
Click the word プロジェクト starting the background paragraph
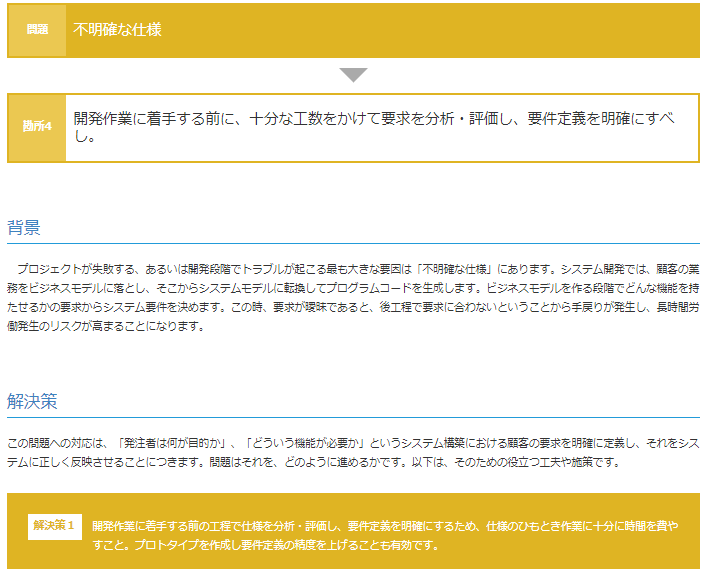(x=50, y=270)
